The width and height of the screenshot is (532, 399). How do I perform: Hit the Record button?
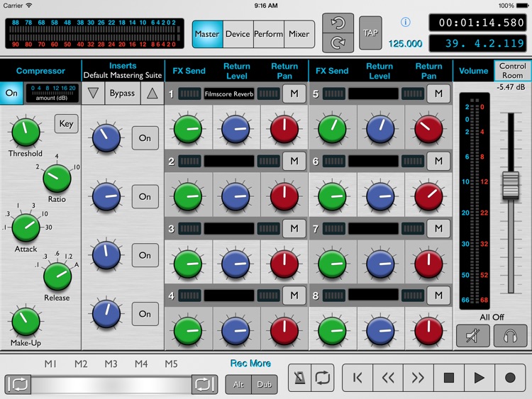(510, 378)
